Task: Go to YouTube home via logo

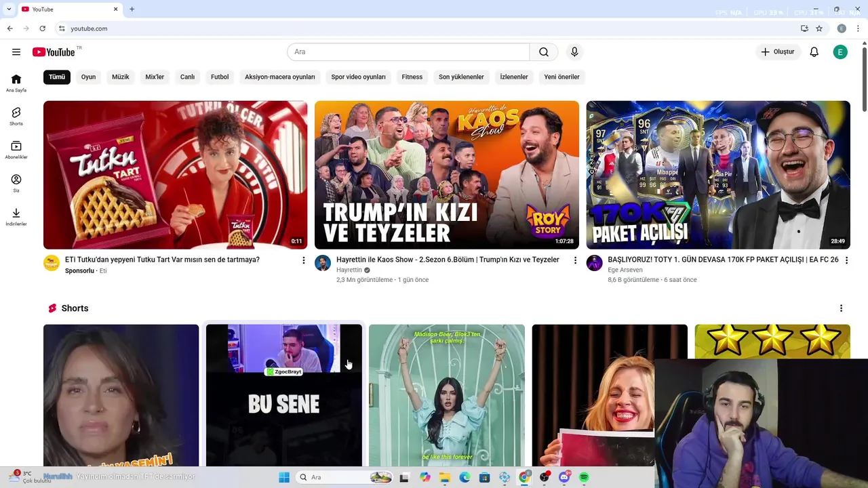Action: [x=54, y=52]
